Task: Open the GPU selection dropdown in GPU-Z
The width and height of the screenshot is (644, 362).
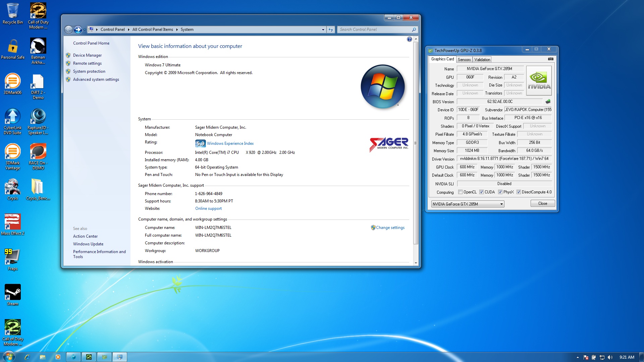Action: pos(468,204)
